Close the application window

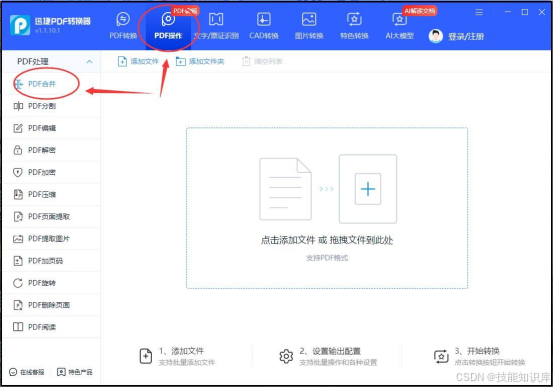[542, 12]
